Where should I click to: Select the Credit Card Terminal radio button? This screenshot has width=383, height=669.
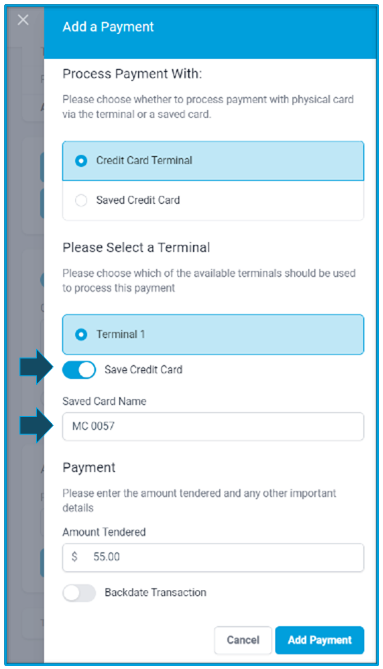81,161
